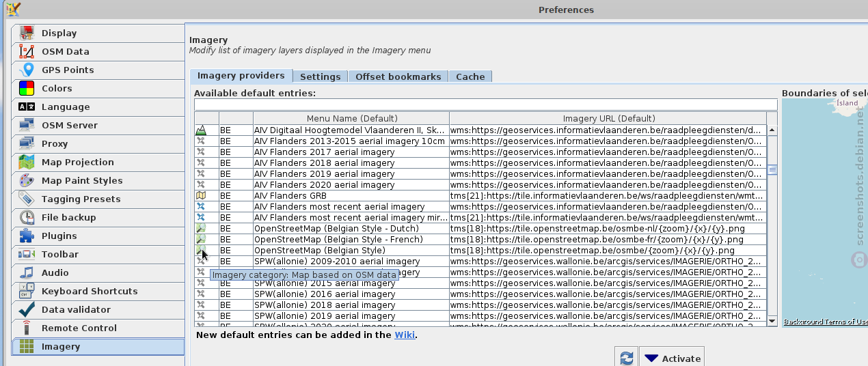Click the table scrollbar down arrow
868x366 pixels.
point(772,321)
